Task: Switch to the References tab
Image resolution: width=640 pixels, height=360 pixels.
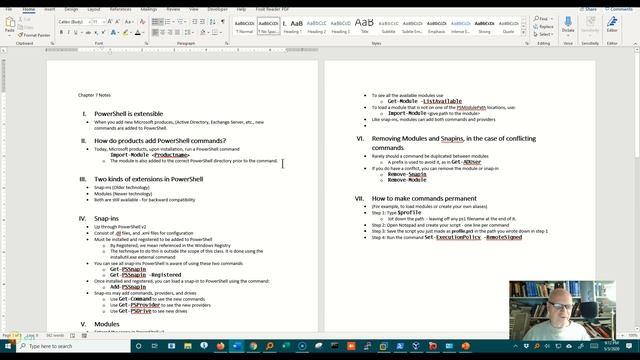Action: point(120,9)
